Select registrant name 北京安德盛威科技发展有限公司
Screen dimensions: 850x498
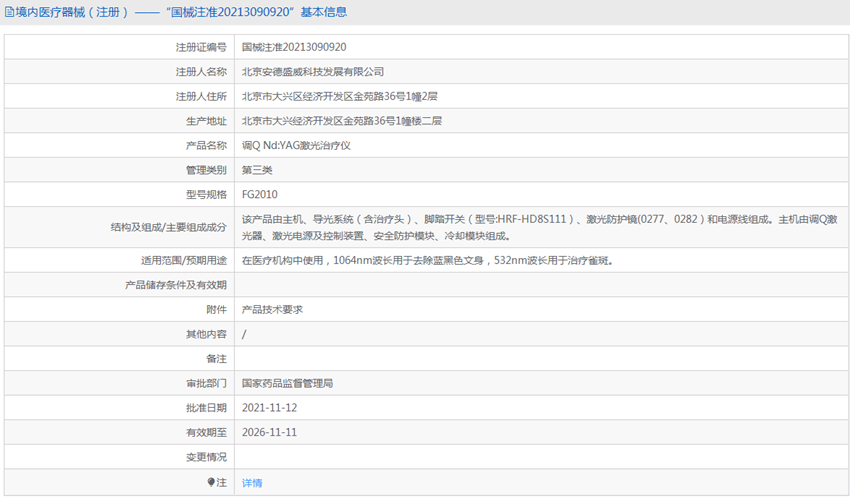point(313,72)
